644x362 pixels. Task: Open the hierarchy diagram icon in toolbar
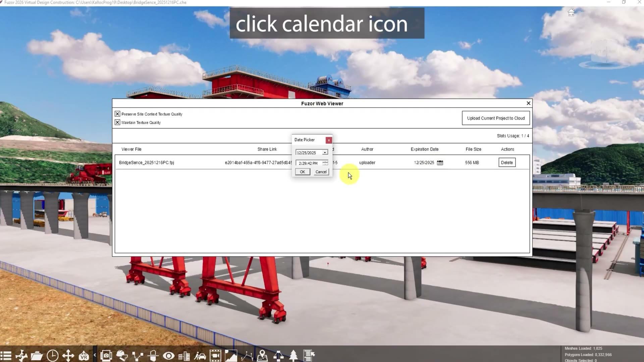tap(278, 356)
